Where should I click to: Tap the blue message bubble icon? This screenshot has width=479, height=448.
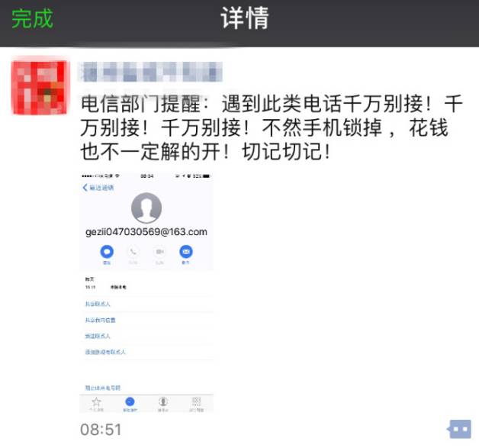(x=107, y=252)
